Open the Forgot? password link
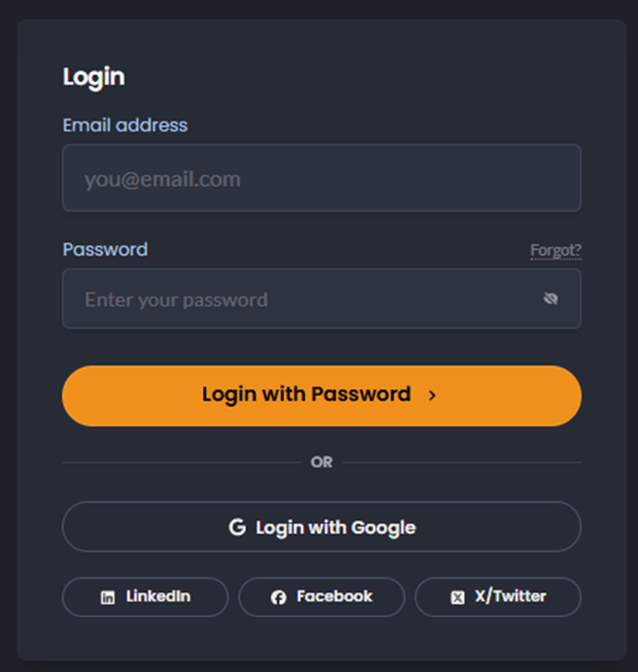The height and width of the screenshot is (672, 638). 555,250
